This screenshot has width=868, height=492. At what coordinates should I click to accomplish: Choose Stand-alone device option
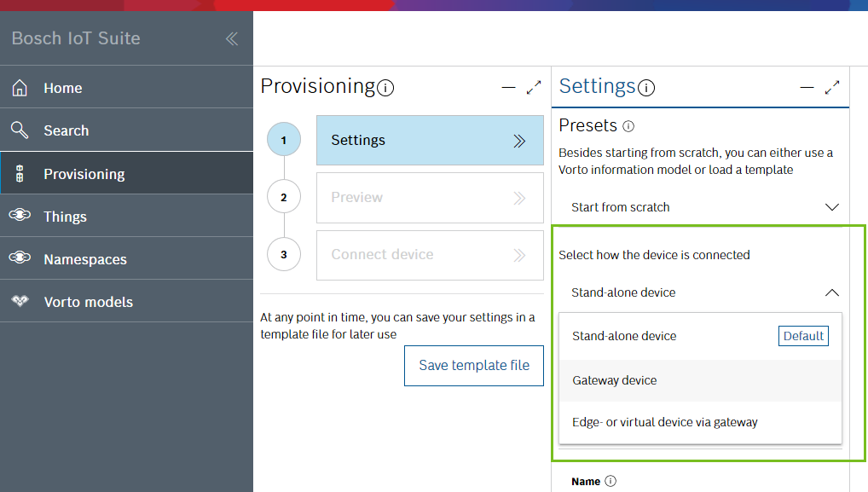700,336
